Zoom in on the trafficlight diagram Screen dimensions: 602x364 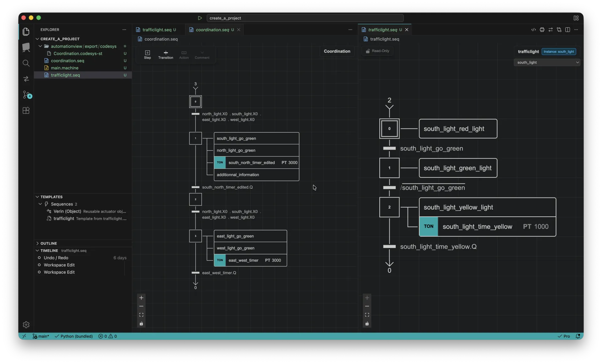click(367, 298)
